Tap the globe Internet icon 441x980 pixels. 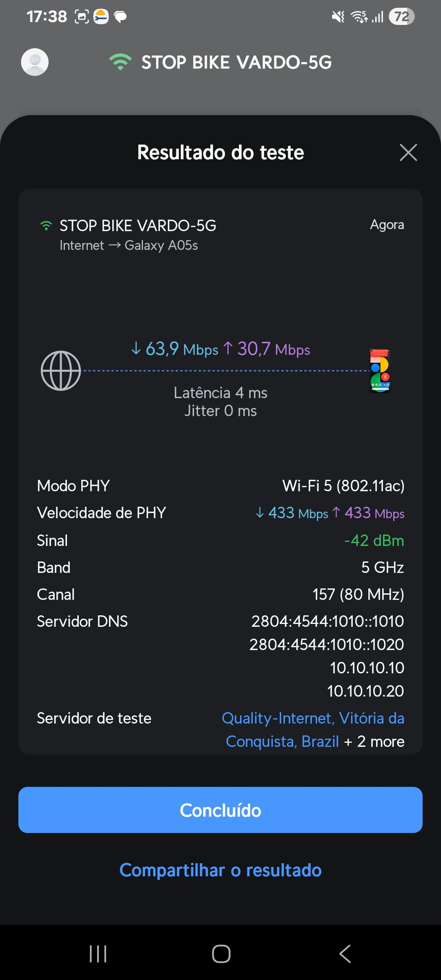(x=61, y=371)
